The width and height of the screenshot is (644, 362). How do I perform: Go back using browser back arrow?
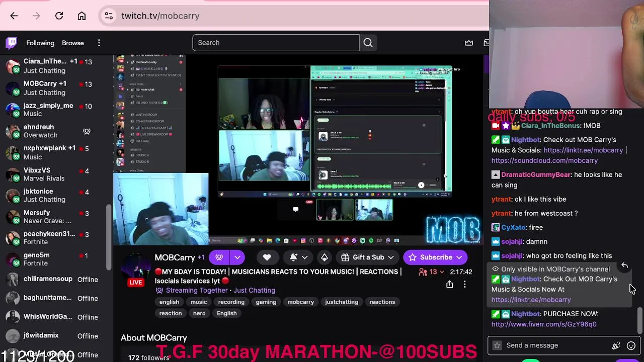coord(14,16)
